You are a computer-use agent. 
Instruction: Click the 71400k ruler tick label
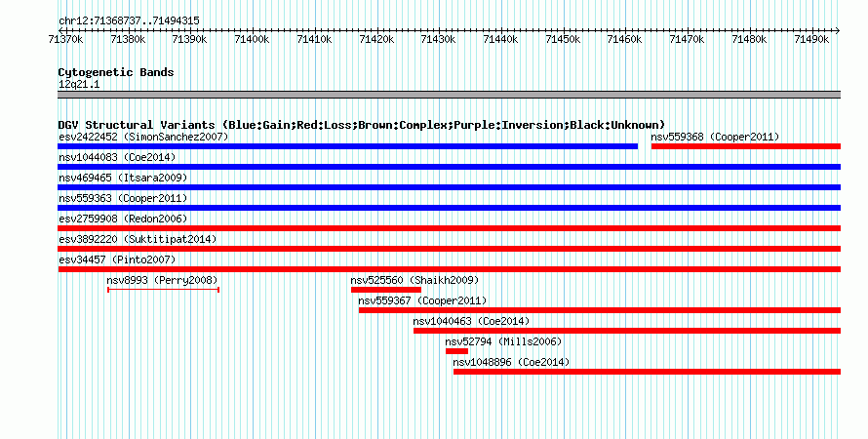252,39
